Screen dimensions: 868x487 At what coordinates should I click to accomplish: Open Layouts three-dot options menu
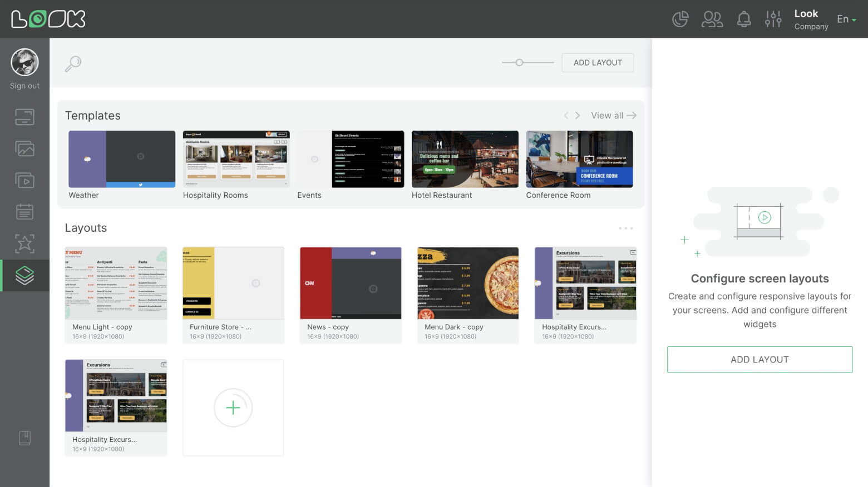(x=625, y=228)
